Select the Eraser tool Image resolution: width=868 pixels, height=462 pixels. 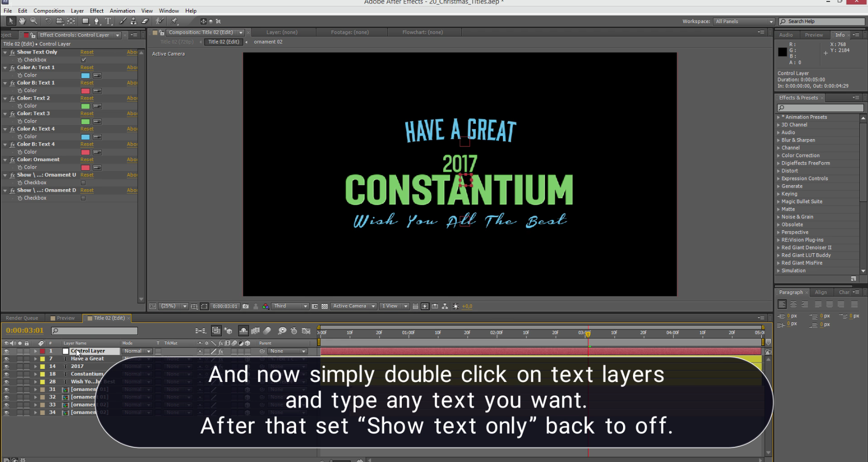(145, 21)
